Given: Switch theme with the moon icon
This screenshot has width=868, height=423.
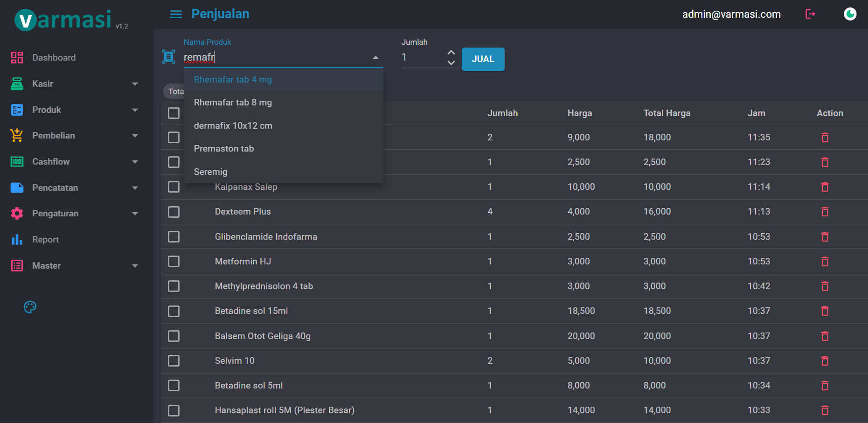Looking at the screenshot, I should 850,14.
